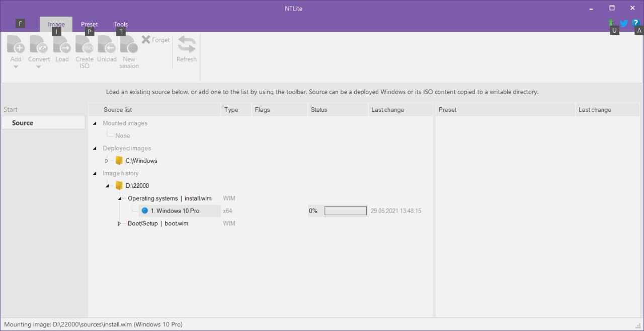Click the Type column header
Screen dimensions: 644x331
coord(236,110)
